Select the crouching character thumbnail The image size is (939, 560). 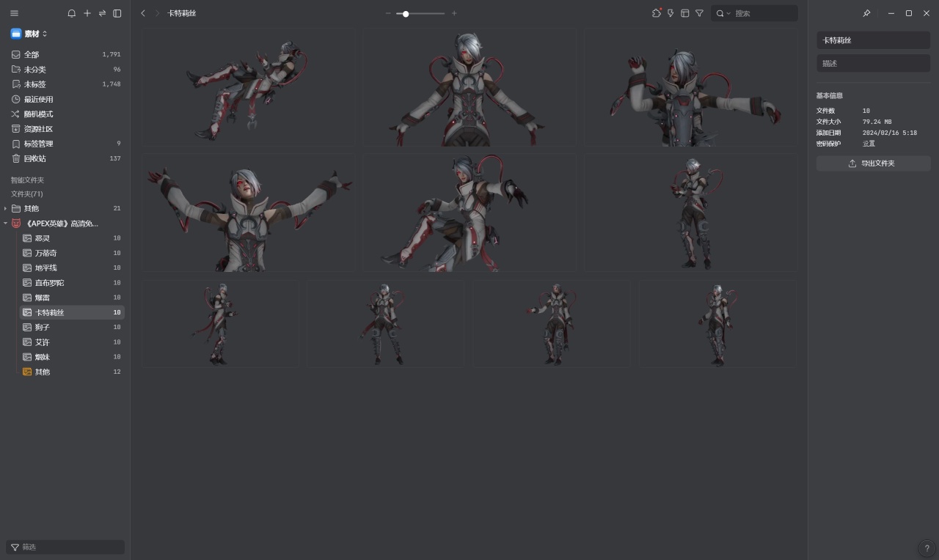click(469, 213)
